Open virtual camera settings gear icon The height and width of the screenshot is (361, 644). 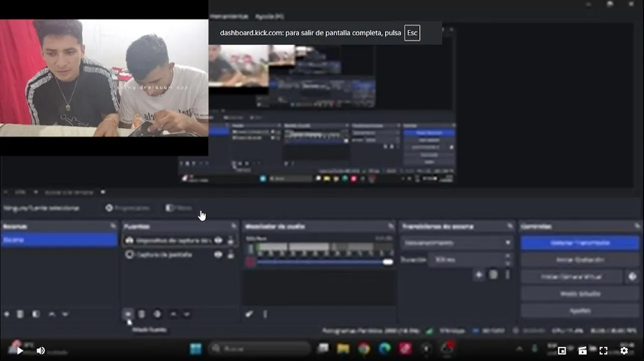tap(632, 276)
